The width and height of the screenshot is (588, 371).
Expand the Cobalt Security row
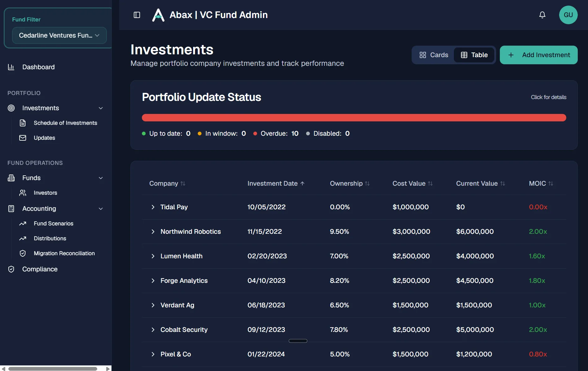153,330
